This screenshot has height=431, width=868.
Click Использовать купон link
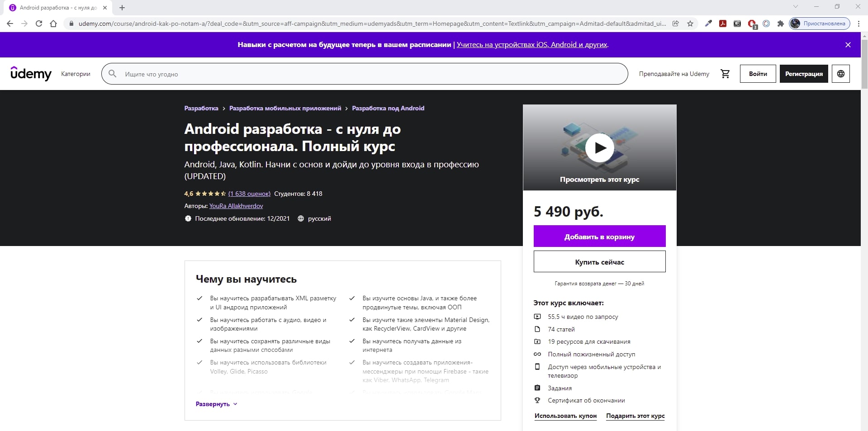pos(565,416)
